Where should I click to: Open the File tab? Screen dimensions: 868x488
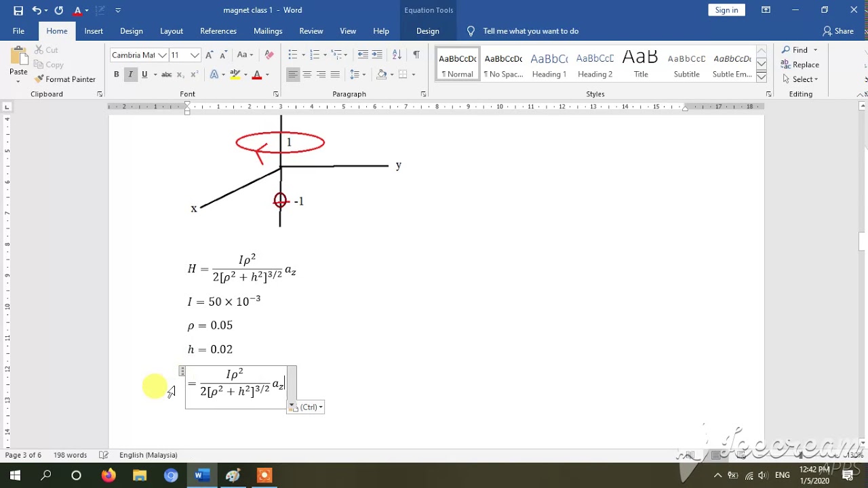tap(18, 31)
